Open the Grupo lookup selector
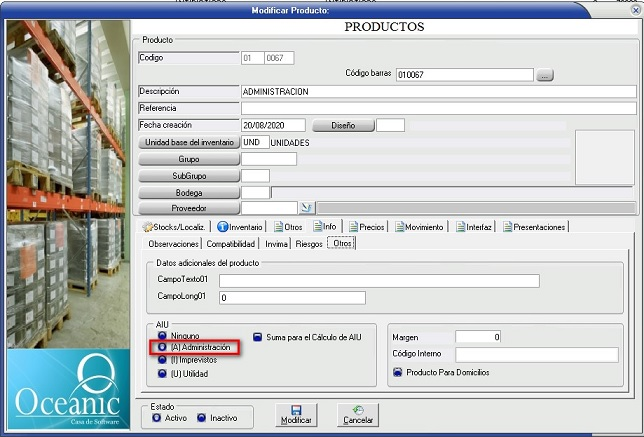This screenshot has width=644, height=437. pyautogui.click(x=189, y=159)
